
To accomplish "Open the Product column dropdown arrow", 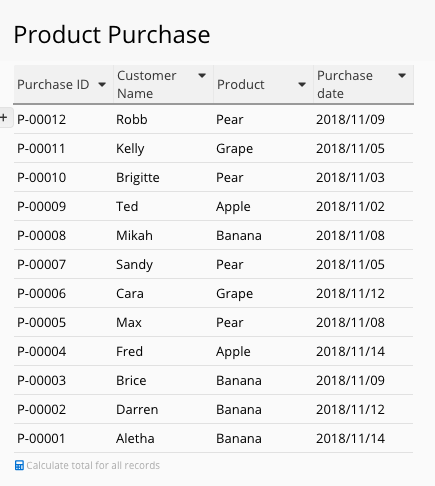I will 302,85.
